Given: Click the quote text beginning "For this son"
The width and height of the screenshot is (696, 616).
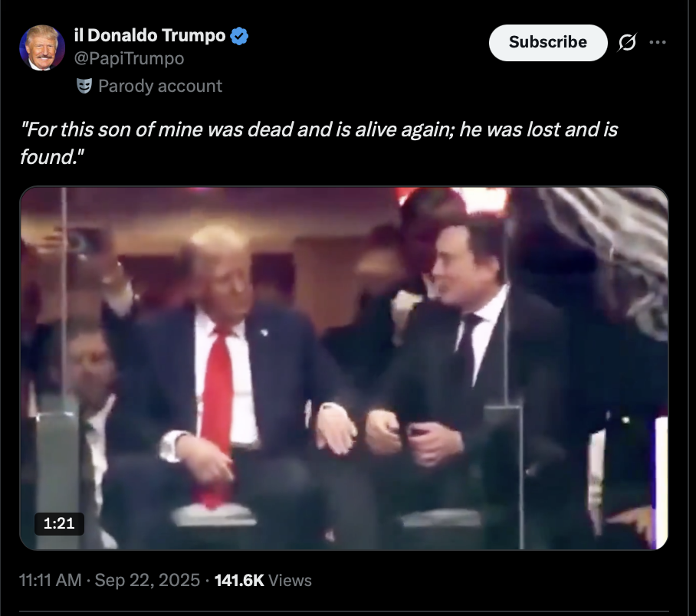Looking at the screenshot, I should point(319,143).
